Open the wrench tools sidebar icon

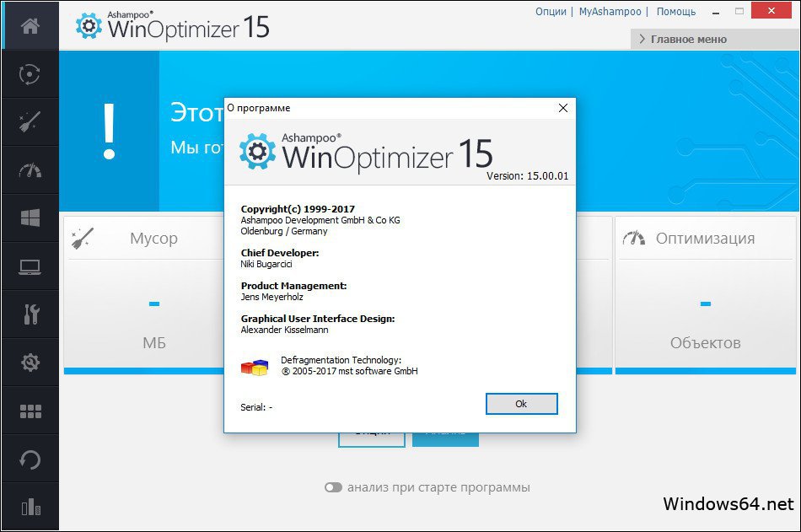(31, 314)
